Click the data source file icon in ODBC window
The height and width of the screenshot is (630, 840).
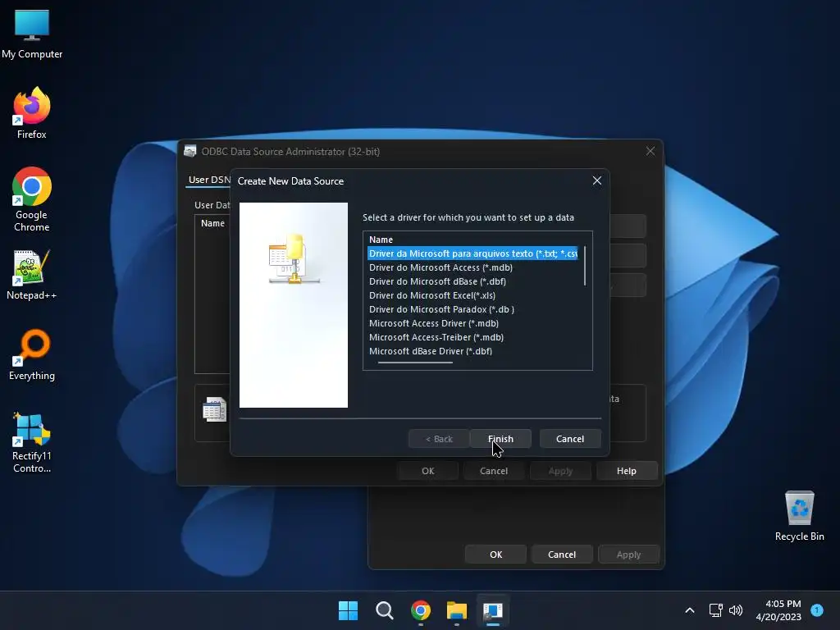pos(215,409)
